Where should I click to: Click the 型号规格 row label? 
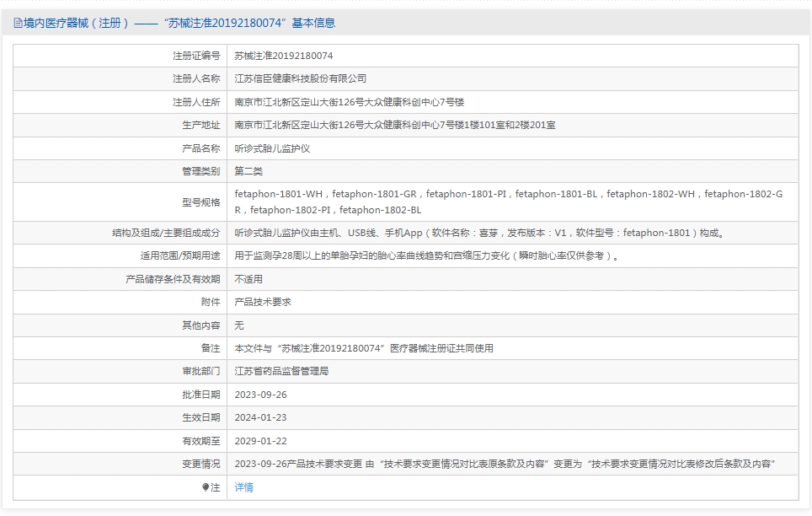tap(201, 202)
